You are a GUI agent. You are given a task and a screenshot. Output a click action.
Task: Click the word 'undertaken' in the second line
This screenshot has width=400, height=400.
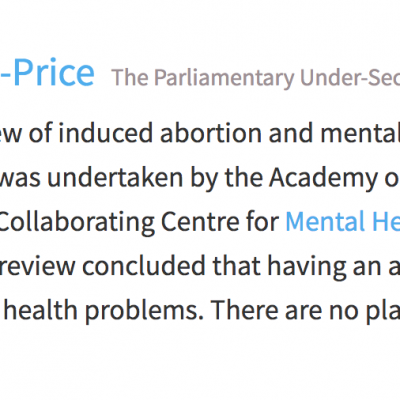tap(115, 178)
